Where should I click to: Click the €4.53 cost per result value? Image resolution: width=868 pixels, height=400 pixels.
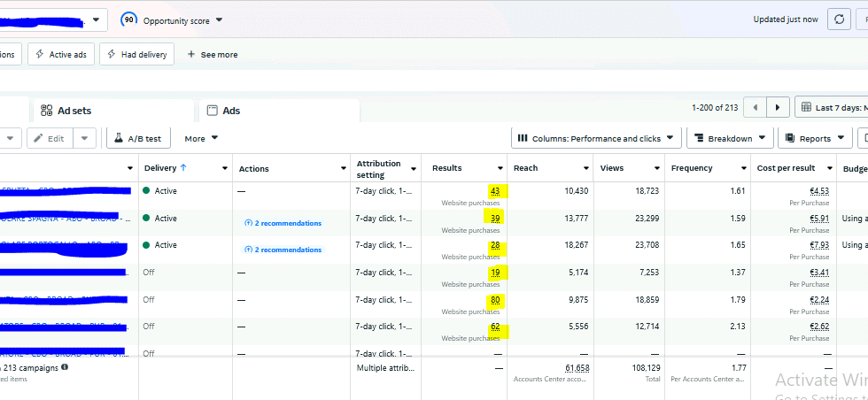point(818,191)
